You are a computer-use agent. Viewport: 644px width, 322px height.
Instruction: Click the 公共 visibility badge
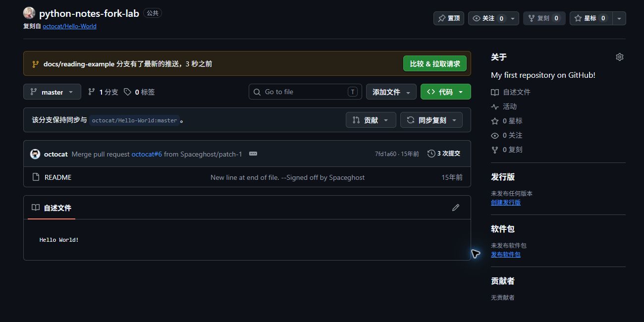[153, 13]
